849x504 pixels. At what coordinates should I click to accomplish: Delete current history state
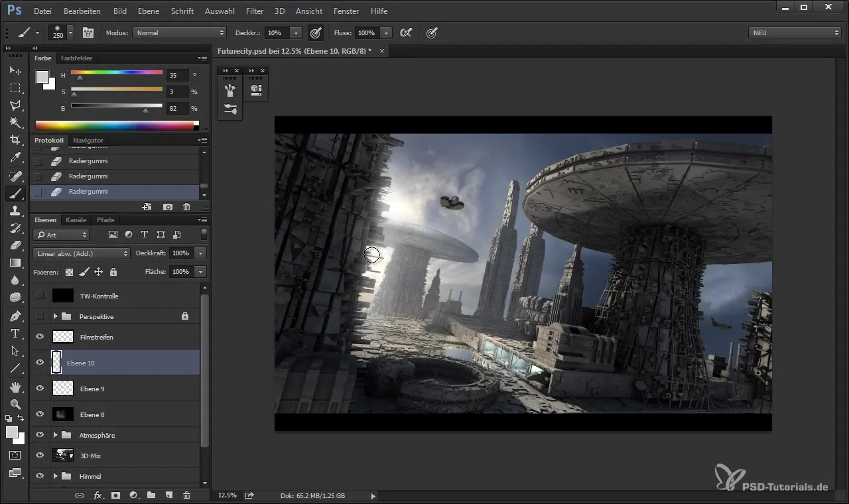pos(186,207)
